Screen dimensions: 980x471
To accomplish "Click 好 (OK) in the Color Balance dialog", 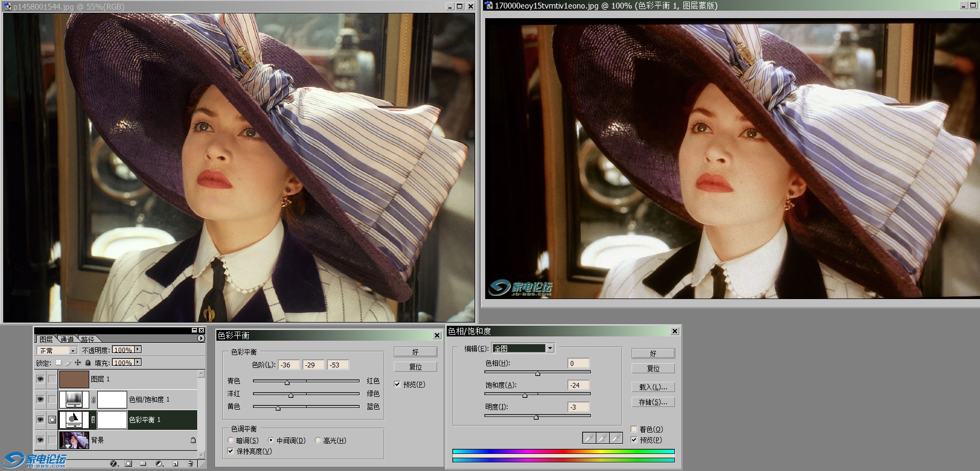I will (x=415, y=352).
